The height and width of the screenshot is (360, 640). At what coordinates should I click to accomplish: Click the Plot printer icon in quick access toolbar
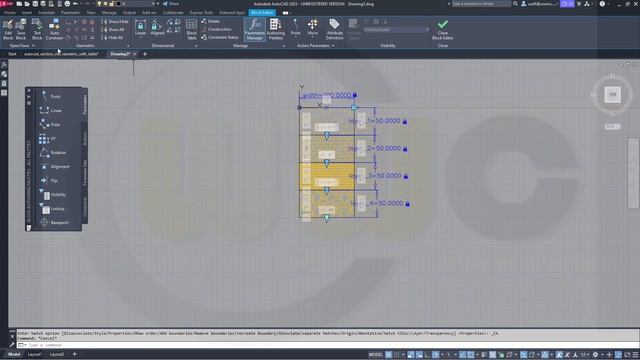point(67,4)
